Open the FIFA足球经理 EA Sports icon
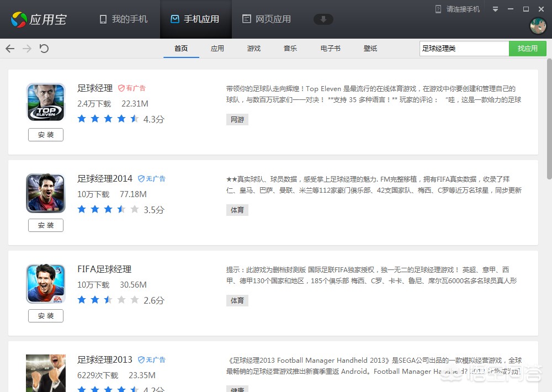 [46, 284]
